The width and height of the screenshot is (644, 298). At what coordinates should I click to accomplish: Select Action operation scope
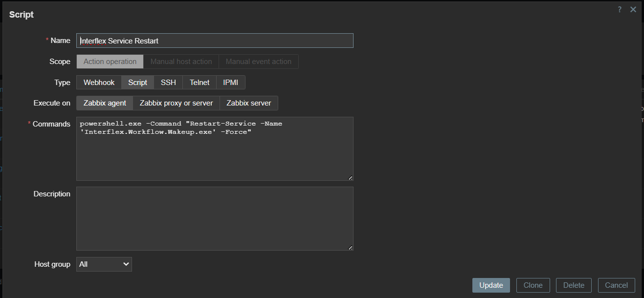pyautogui.click(x=110, y=62)
